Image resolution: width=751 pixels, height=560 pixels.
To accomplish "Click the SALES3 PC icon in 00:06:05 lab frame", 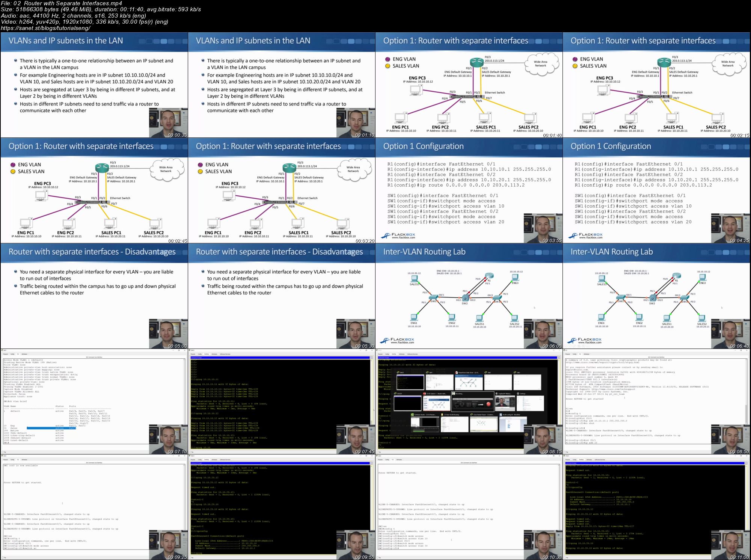I will pos(415,279).
